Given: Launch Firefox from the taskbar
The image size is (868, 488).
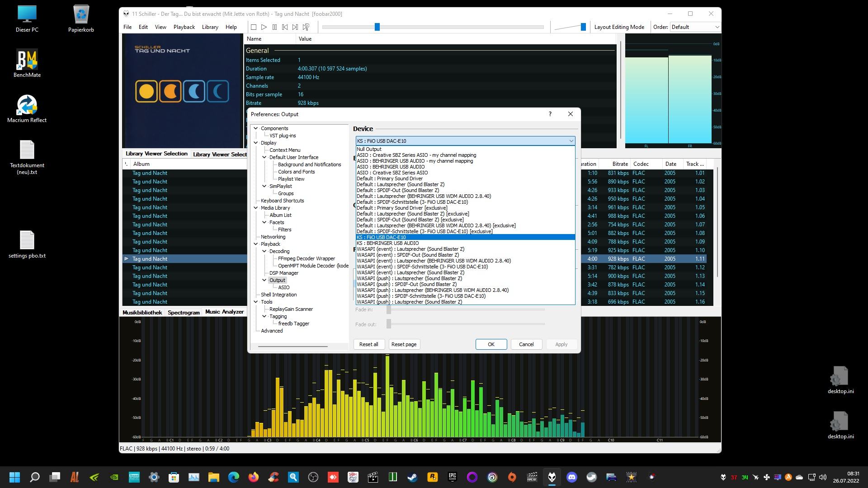Looking at the screenshot, I should [254, 477].
